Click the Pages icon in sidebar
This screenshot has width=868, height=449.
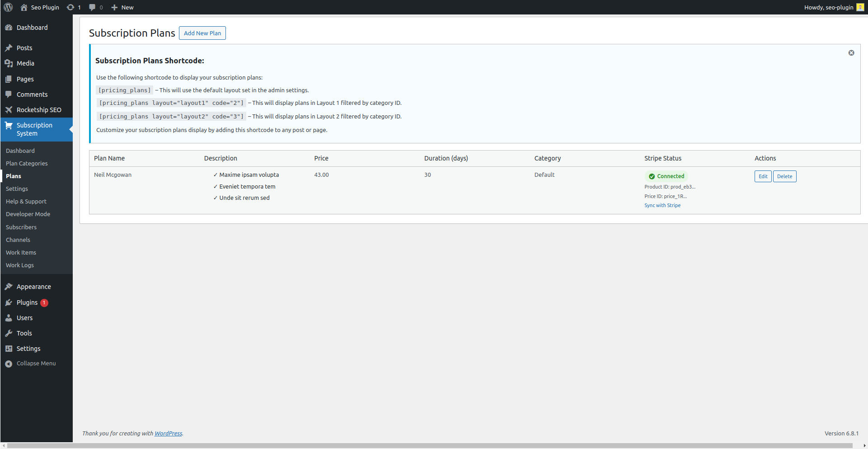[x=9, y=79]
